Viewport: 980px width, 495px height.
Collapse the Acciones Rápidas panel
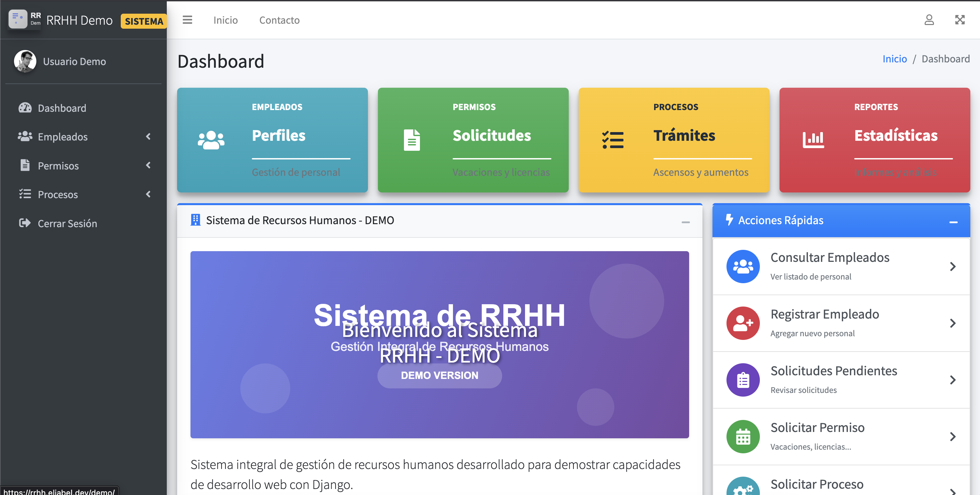(953, 222)
